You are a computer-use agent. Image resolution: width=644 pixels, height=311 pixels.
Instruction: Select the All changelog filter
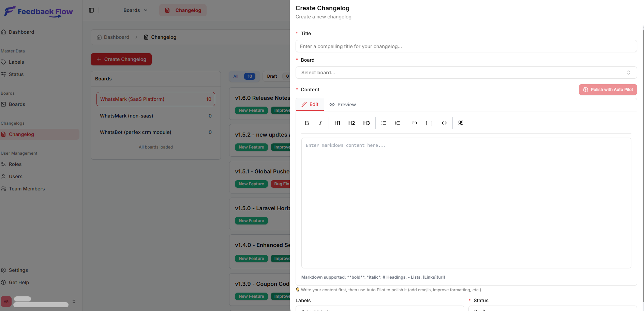(244, 76)
